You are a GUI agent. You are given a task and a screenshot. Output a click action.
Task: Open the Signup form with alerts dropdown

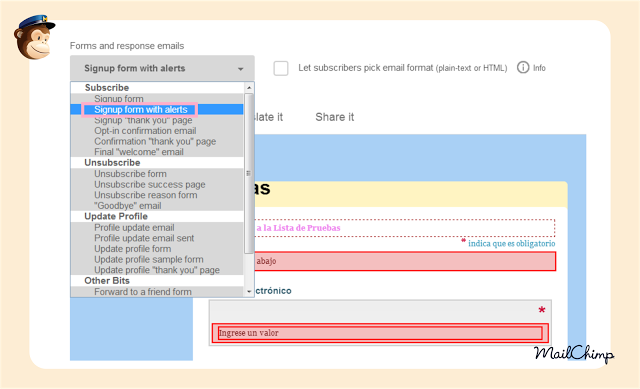[162, 68]
